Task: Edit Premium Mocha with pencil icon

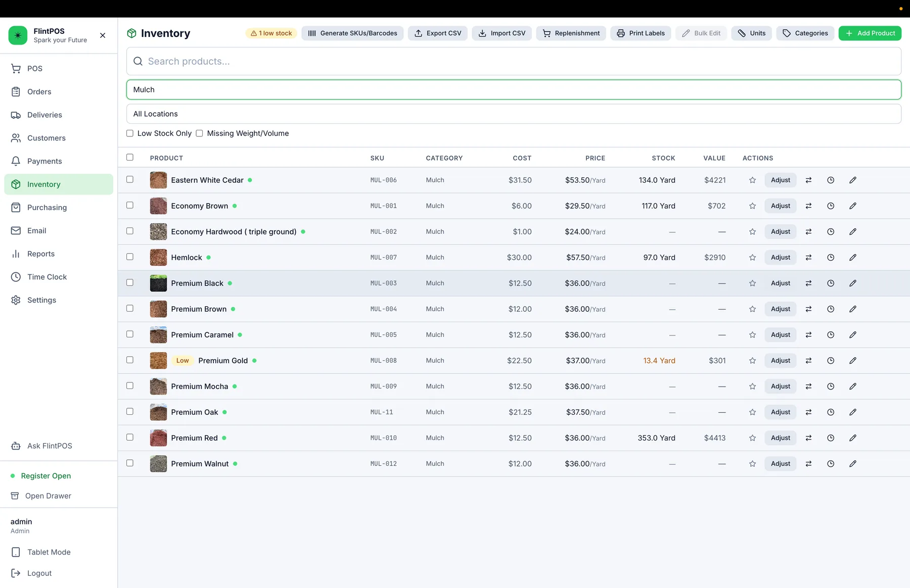Action: (853, 386)
